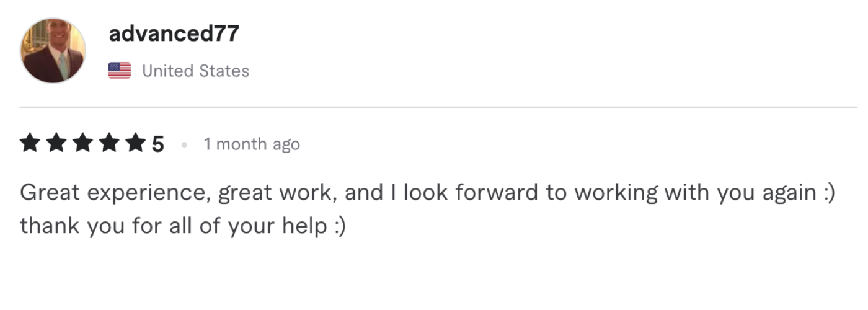Click the divider line under the profile
The image size is (868, 310).
click(434, 107)
